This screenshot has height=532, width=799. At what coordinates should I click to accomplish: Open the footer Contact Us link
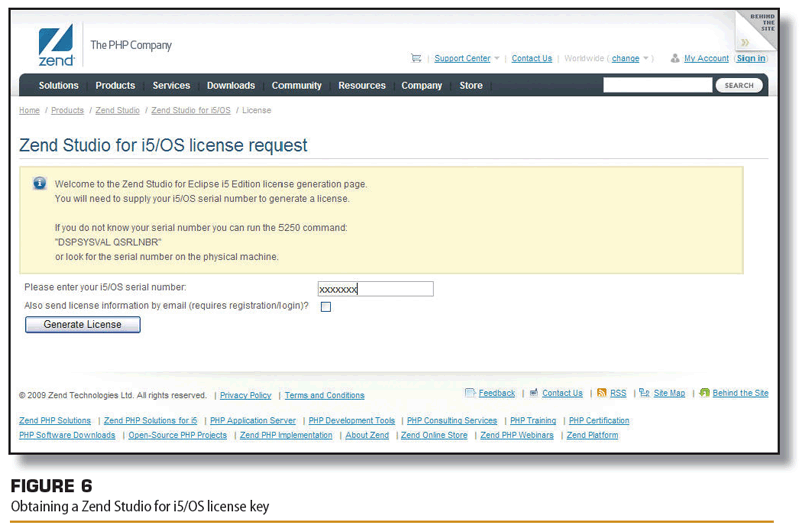click(562, 393)
